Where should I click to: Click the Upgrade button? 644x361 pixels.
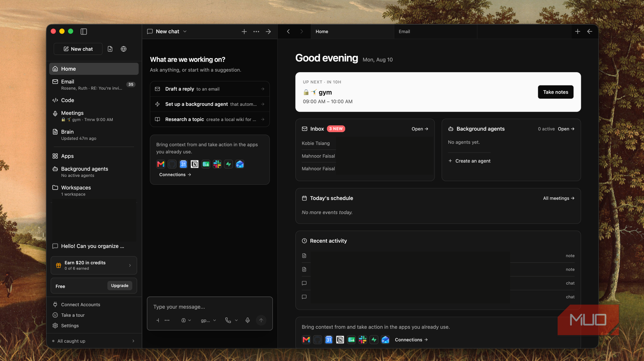point(119,286)
